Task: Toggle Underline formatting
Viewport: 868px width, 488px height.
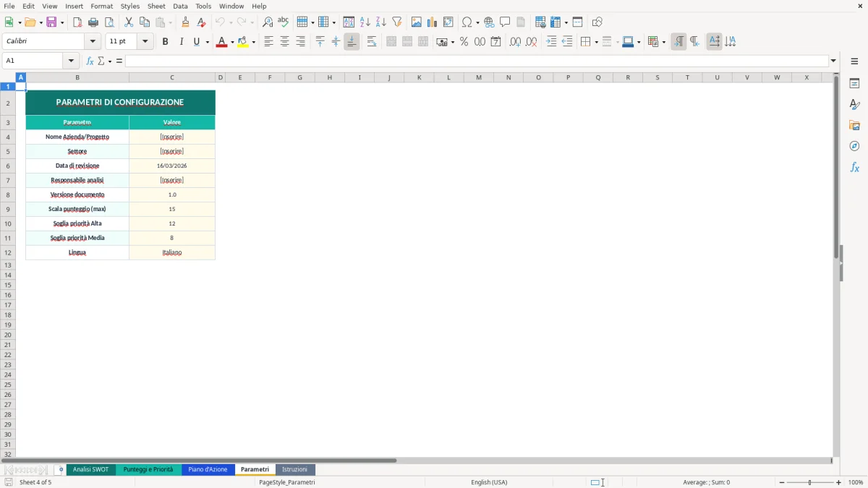Action: point(196,42)
